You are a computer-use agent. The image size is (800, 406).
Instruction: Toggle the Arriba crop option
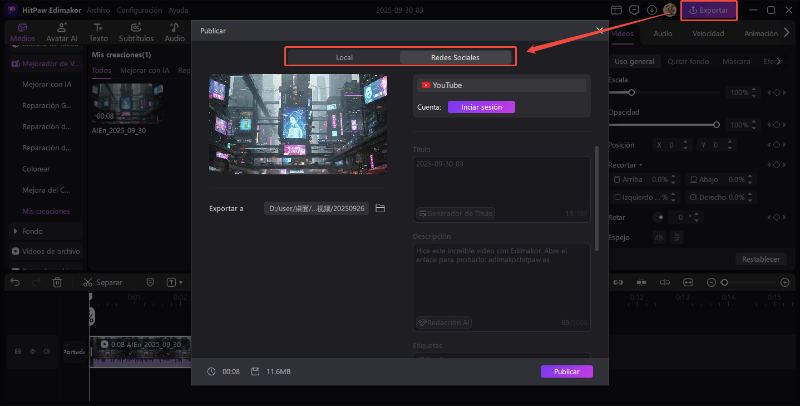[x=619, y=180]
